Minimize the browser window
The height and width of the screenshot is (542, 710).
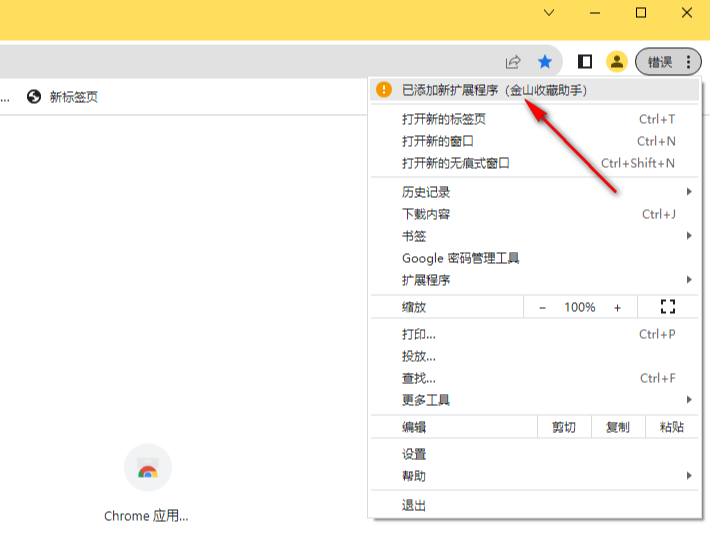coord(595,13)
